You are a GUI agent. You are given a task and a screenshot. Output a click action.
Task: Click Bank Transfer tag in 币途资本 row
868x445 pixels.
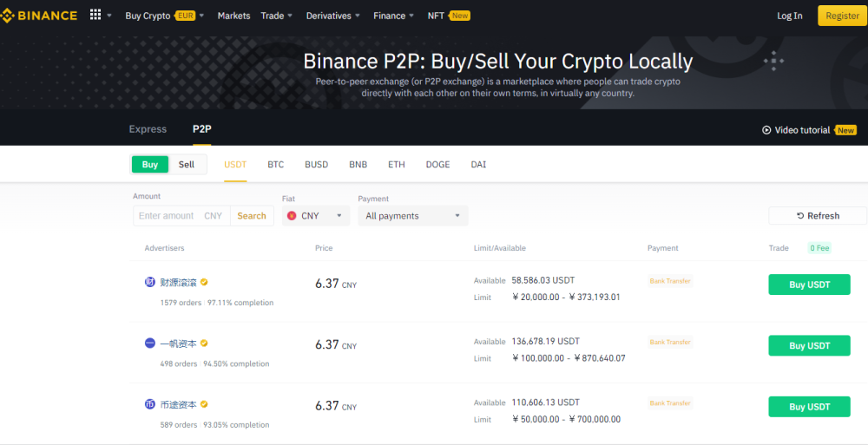670,403
